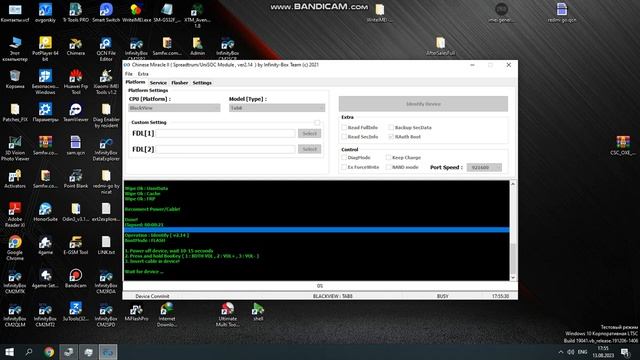This screenshot has width=640, height=360.
Task: Enable the NAND mode checkbox
Action: pyautogui.click(x=388, y=167)
